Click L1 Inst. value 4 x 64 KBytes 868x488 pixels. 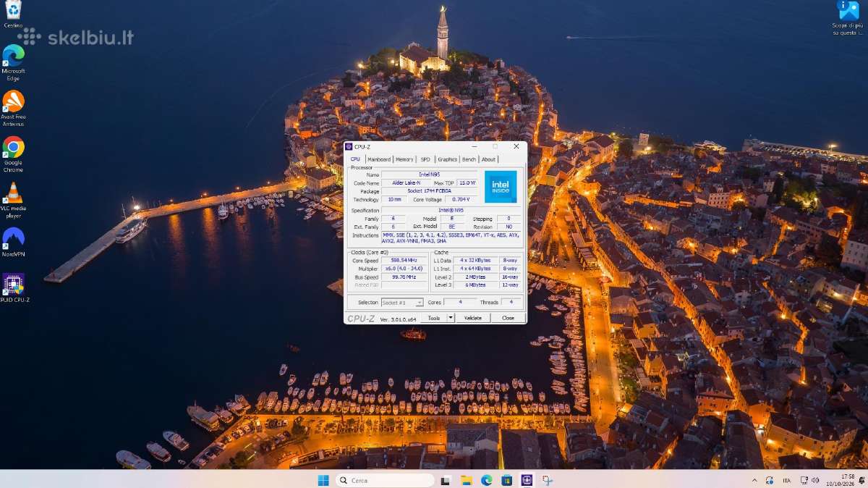pos(475,269)
